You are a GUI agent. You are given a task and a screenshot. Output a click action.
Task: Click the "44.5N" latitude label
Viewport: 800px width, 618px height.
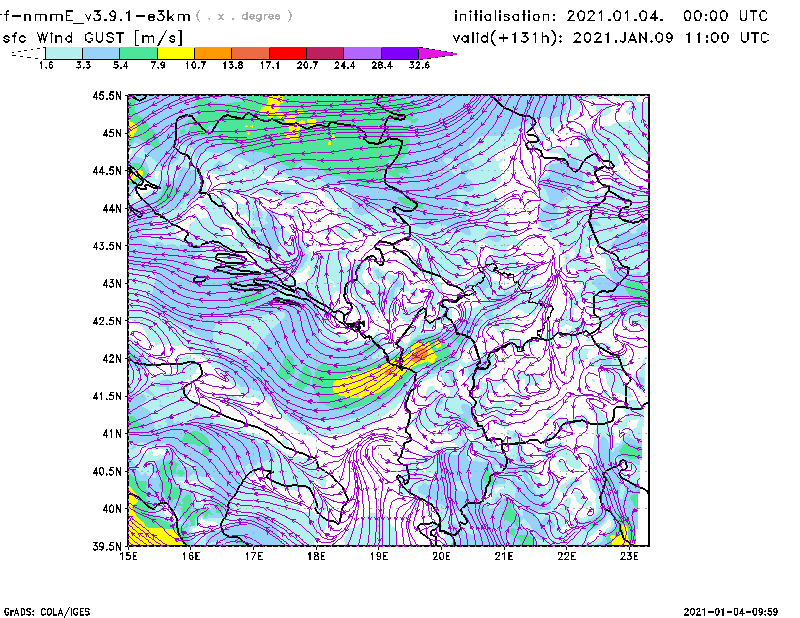[x=107, y=170]
